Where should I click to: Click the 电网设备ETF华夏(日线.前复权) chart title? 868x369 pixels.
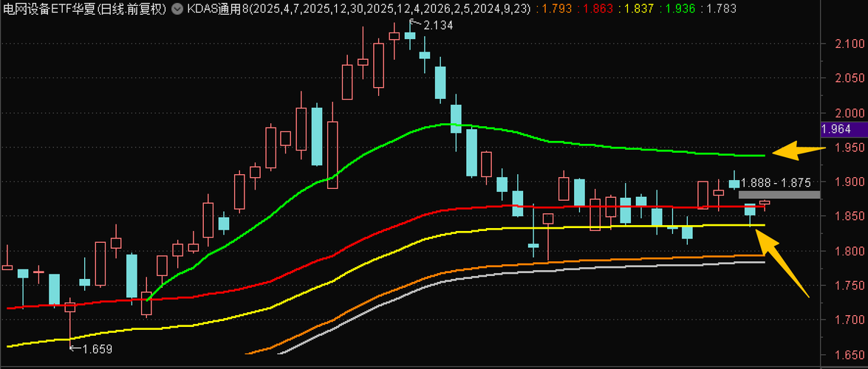point(85,9)
